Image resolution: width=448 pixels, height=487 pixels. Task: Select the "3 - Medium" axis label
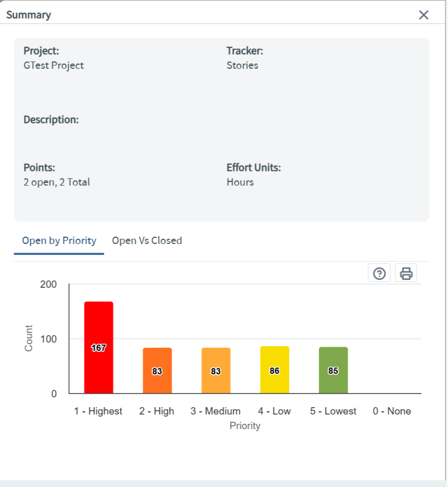point(215,411)
